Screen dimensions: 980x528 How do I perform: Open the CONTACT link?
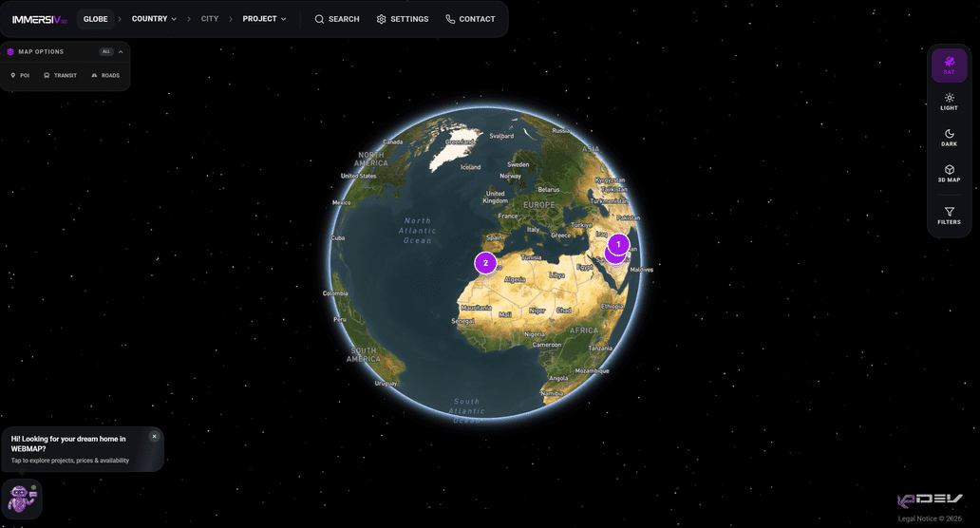click(x=470, y=19)
